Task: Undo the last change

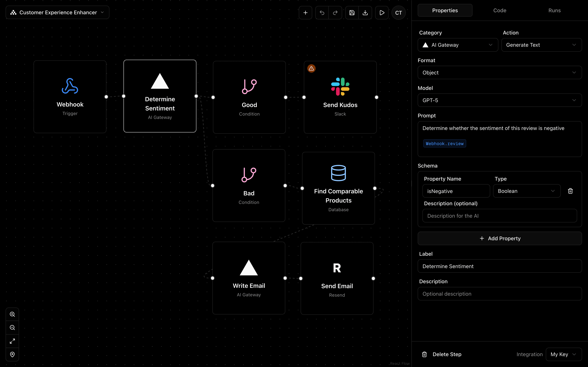Action: click(x=322, y=13)
